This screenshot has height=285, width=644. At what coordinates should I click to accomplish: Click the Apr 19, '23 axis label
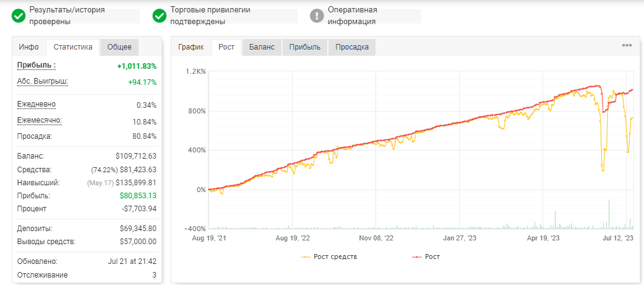click(x=543, y=238)
